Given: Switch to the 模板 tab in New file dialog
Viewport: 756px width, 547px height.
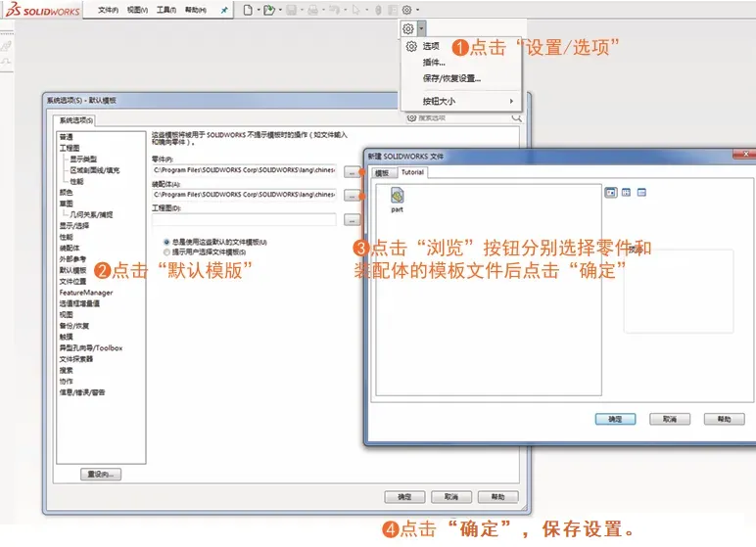Looking at the screenshot, I should point(382,172).
